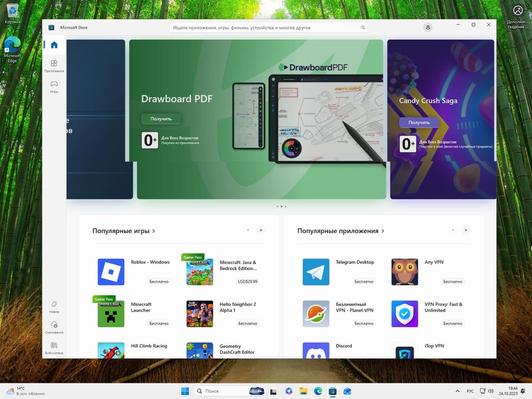Expand Популярные игры section via chevron
This screenshot has width=532, height=399.
coord(154,231)
